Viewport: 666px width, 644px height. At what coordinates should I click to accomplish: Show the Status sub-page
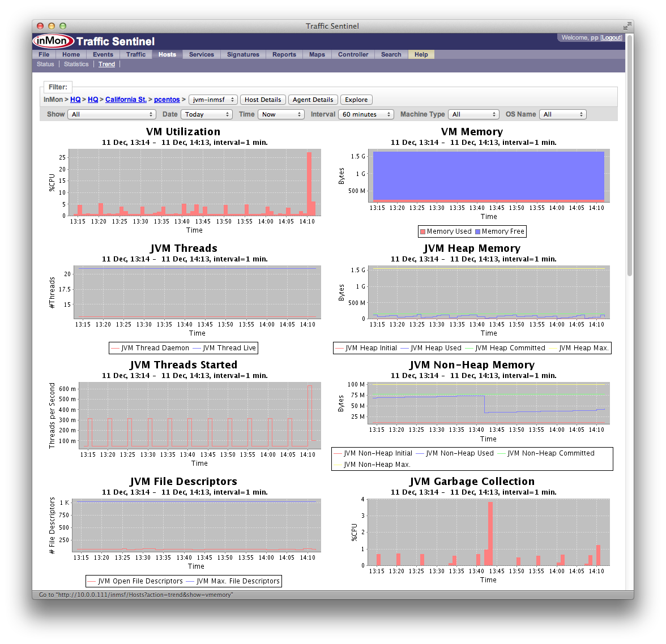pos(45,64)
